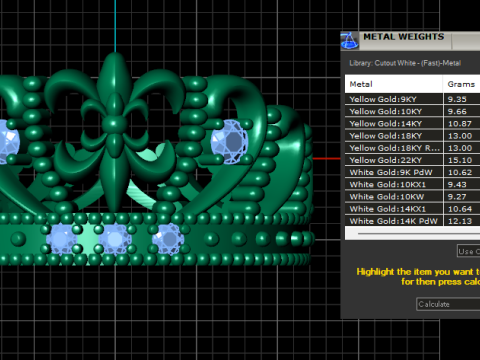The width and height of the screenshot is (480, 360).
Task: Click the METAL WEIGHTS panel title
Action: click(x=404, y=37)
